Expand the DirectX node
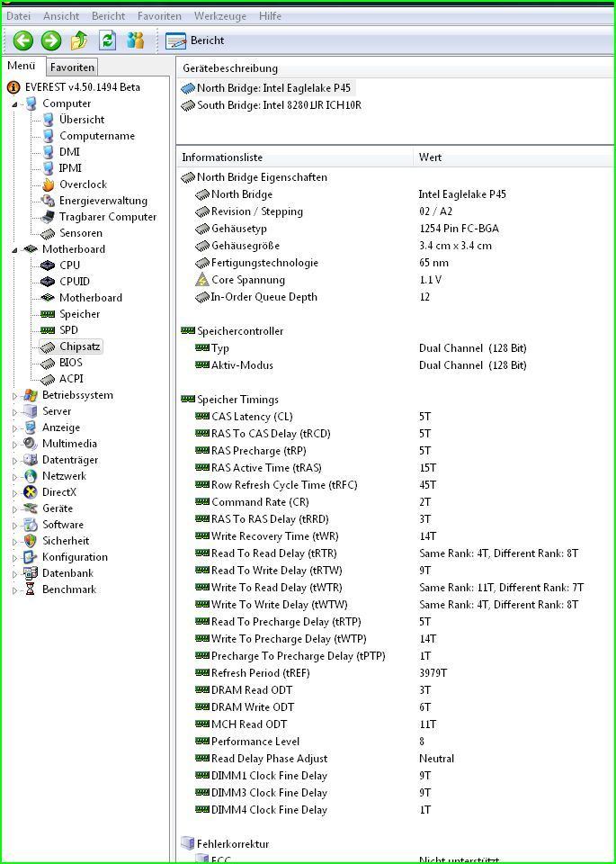The height and width of the screenshot is (864, 616). pos(14,492)
